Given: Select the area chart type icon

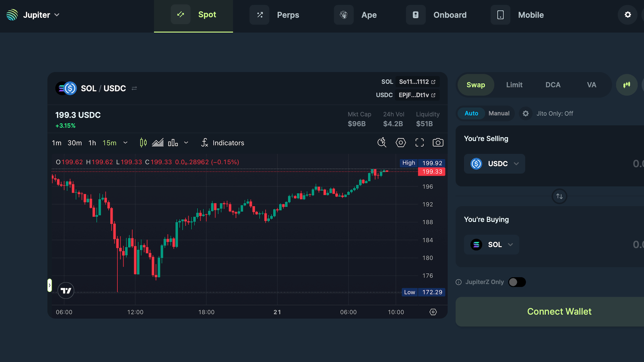Looking at the screenshot, I should [158, 143].
